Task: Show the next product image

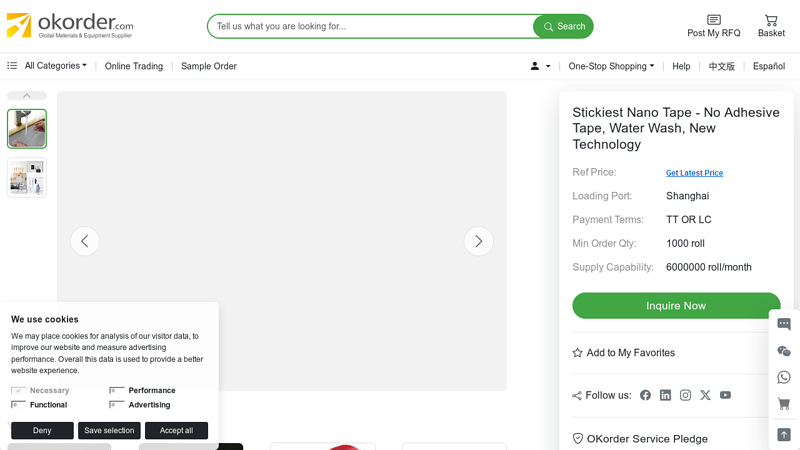Action: 479,241
